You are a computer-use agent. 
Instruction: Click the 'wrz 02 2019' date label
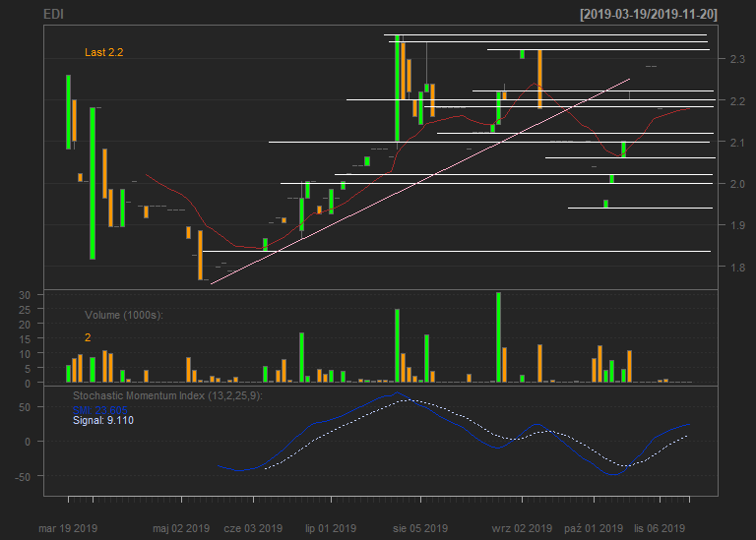point(522,528)
